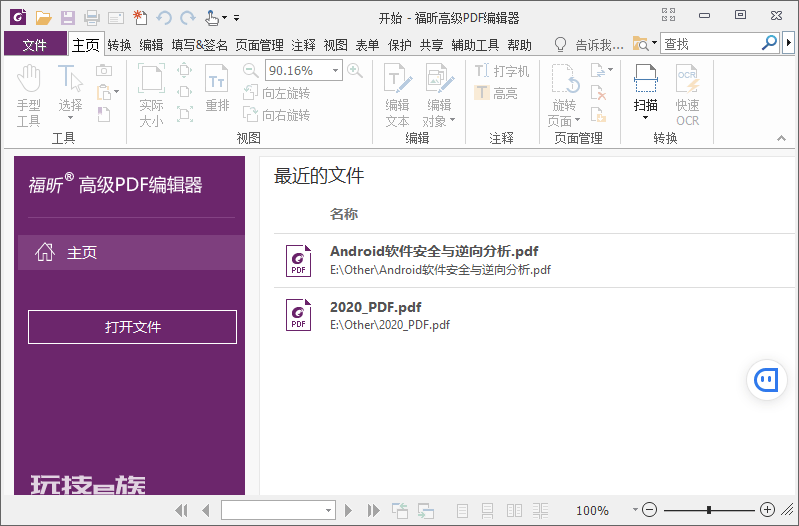Create new PDF with the starred page icon

point(140,18)
